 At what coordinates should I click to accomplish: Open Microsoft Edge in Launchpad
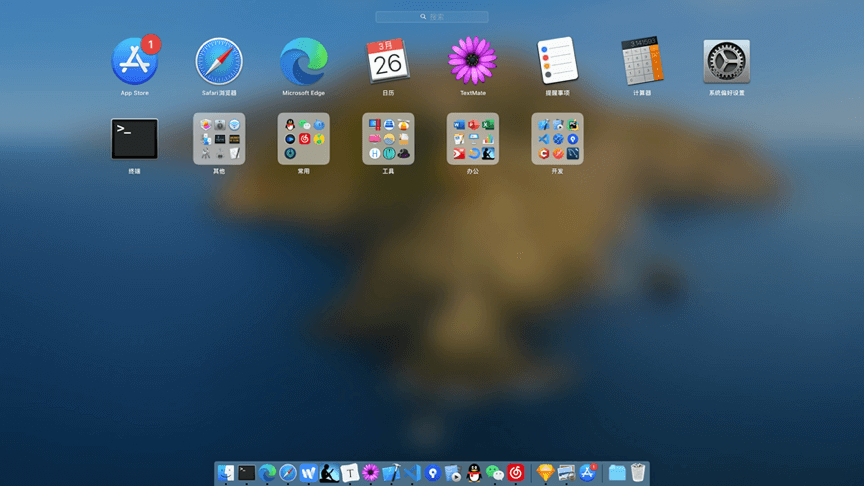coord(304,61)
